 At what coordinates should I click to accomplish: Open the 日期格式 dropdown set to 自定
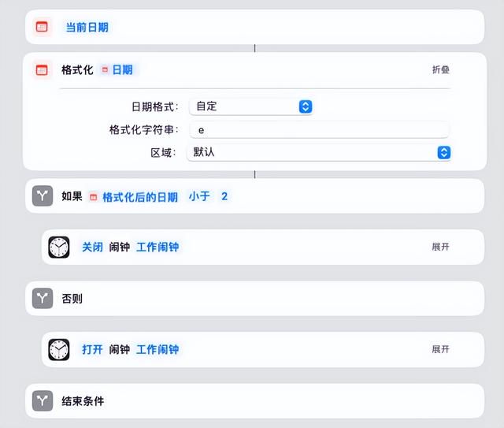tap(250, 106)
